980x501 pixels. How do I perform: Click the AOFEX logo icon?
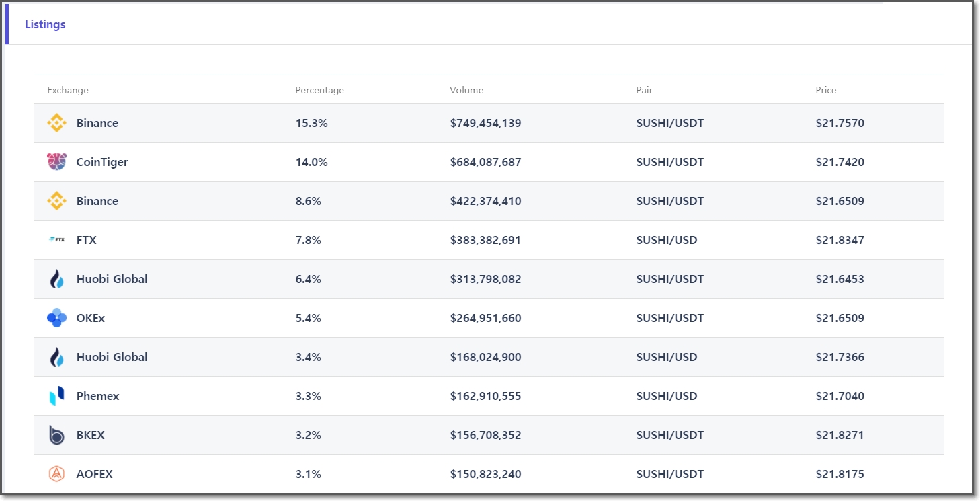pyautogui.click(x=56, y=474)
